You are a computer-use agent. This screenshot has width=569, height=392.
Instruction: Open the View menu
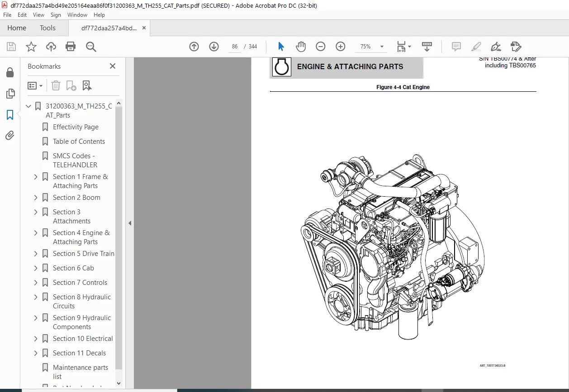(38, 15)
